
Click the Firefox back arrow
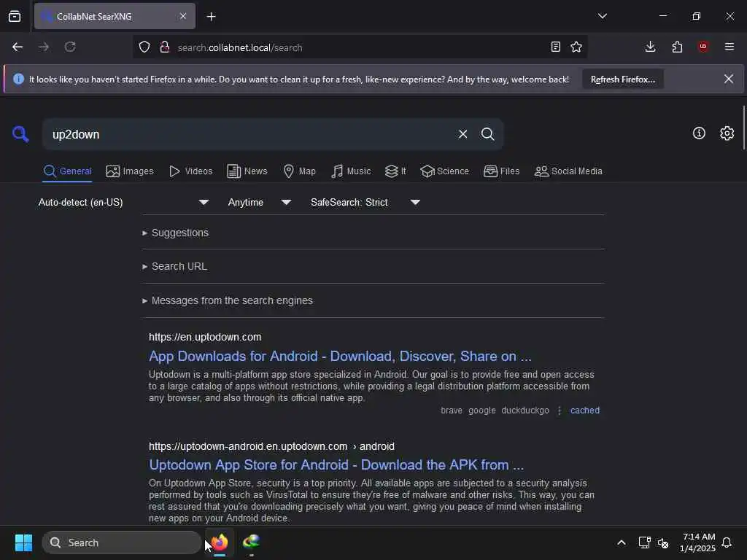pyautogui.click(x=18, y=47)
